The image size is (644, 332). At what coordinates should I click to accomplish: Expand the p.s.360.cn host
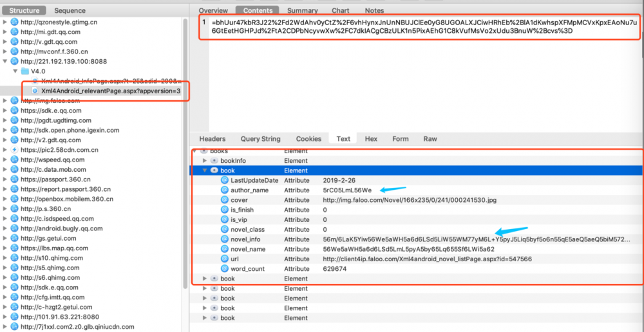click(x=5, y=209)
